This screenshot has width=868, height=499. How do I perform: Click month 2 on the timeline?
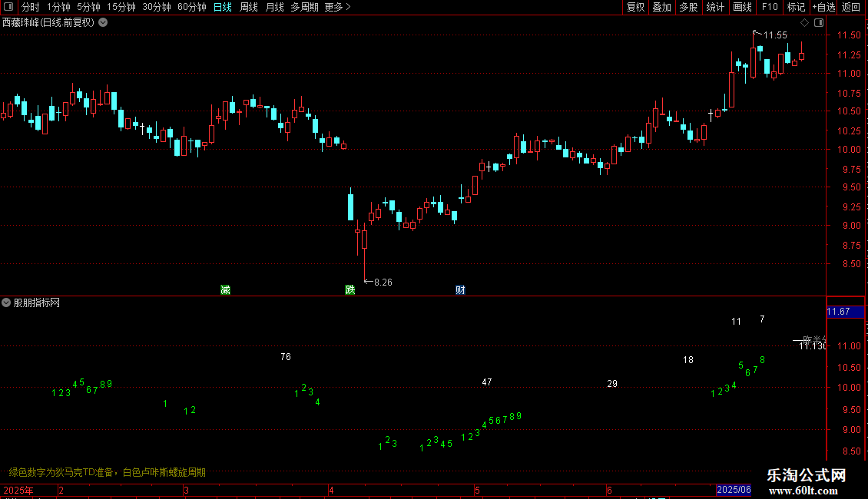[61, 490]
